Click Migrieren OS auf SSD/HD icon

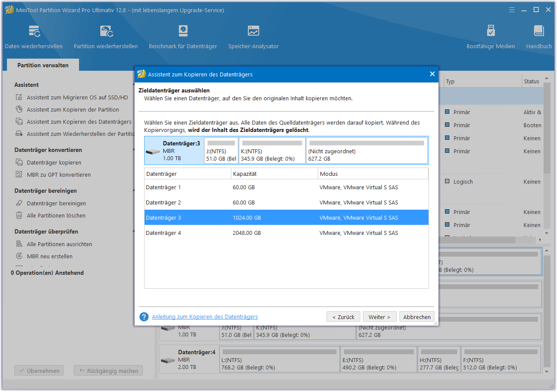19,97
